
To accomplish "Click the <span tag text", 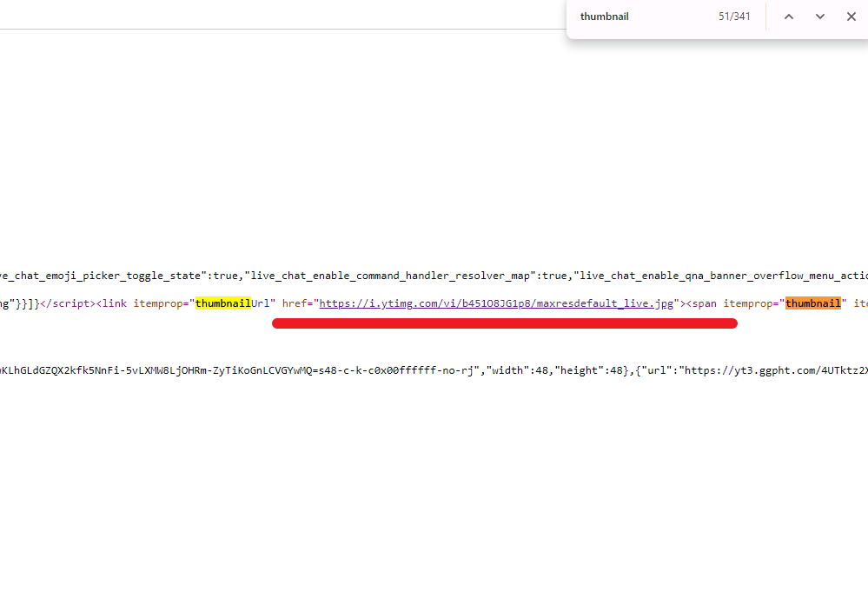I will point(703,303).
